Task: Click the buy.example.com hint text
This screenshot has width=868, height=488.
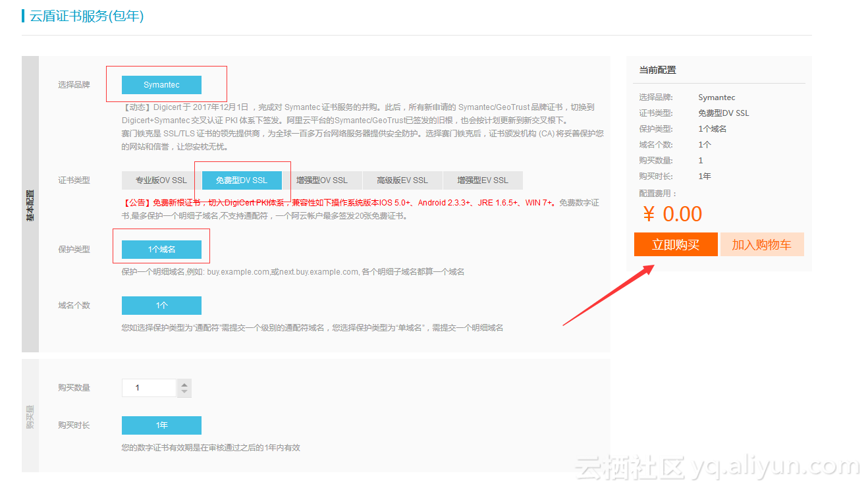Action: [293, 272]
